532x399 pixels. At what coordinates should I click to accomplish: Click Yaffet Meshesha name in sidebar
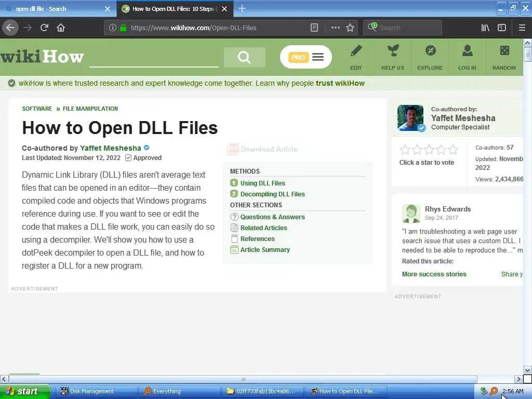(x=463, y=118)
